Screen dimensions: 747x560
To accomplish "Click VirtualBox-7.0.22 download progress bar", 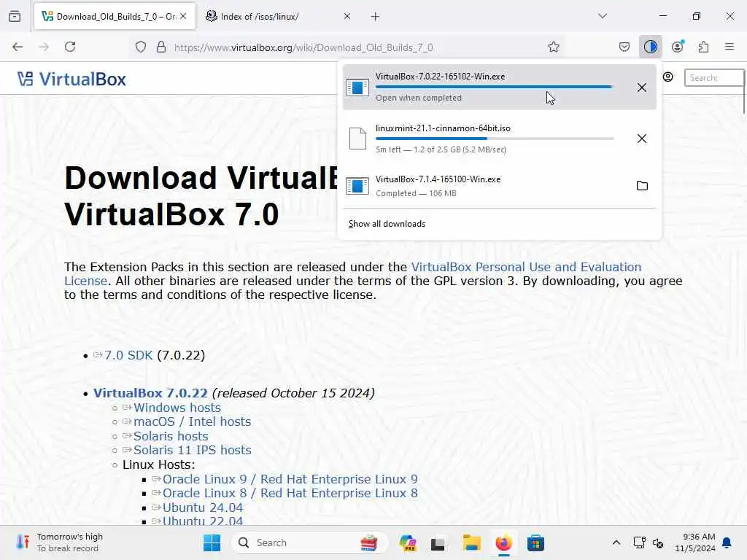I will click(x=495, y=87).
